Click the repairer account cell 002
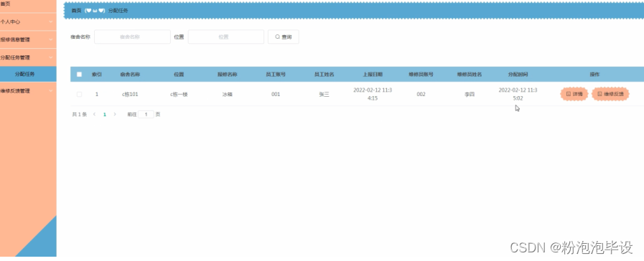Image resolution: width=644 pixels, height=261 pixels. pos(421,94)
